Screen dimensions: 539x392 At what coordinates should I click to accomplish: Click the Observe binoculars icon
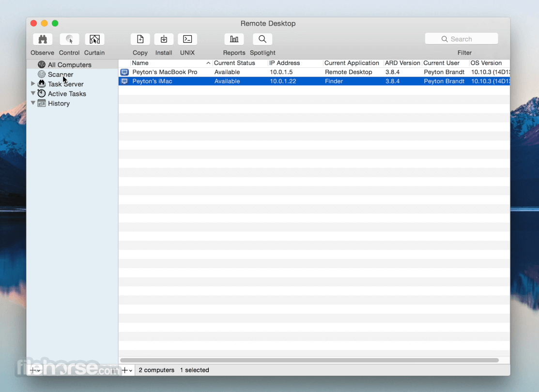click(43, 39)
